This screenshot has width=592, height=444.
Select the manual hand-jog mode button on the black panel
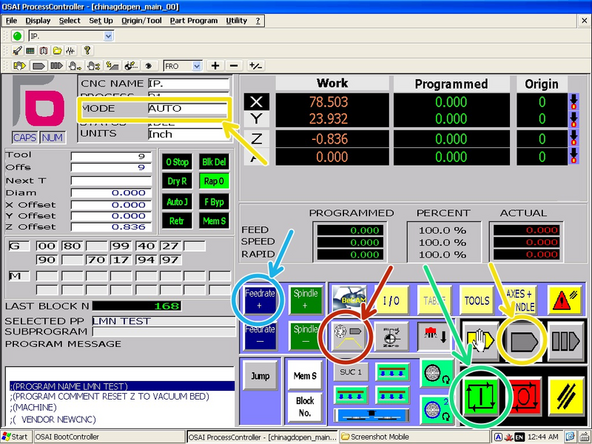point(480,341)
